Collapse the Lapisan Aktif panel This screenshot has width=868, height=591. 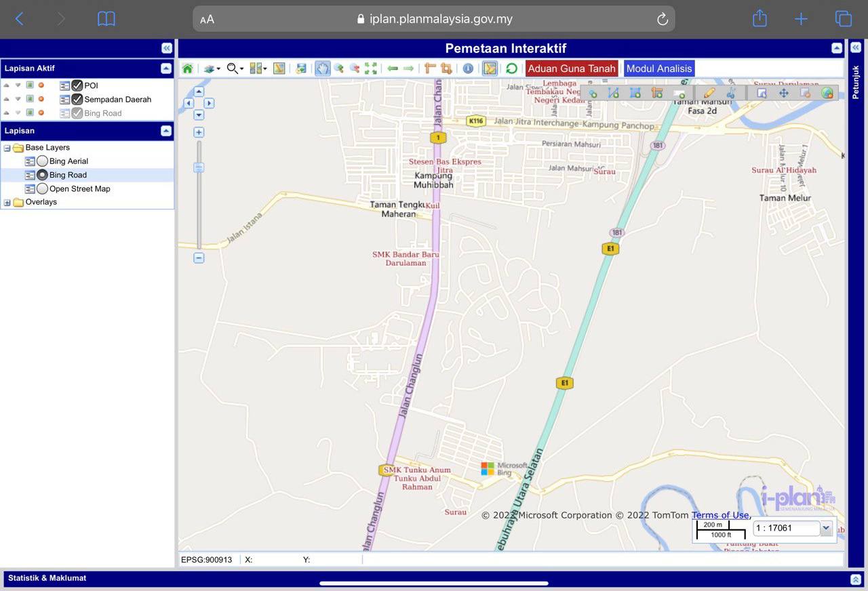165,68
